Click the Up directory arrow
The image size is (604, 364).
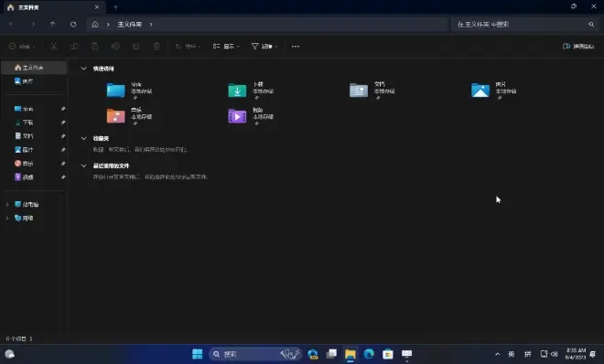click(52, 25)
